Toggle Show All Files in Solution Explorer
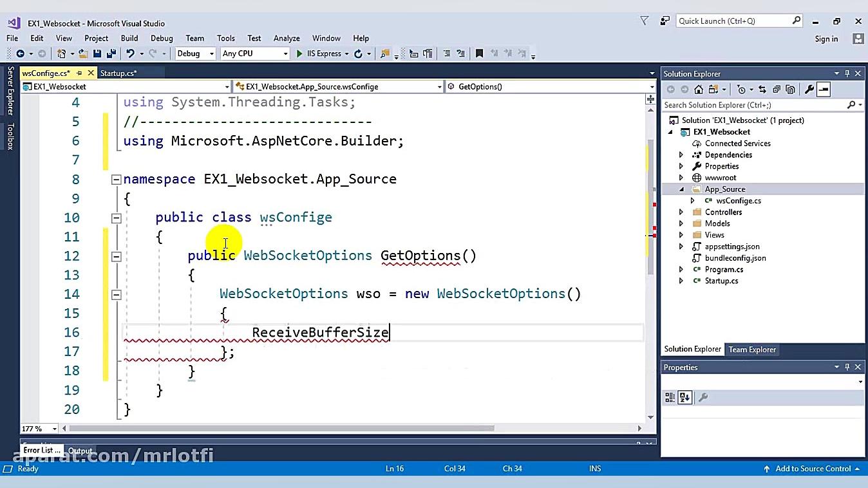 click(x=791, y=89)
